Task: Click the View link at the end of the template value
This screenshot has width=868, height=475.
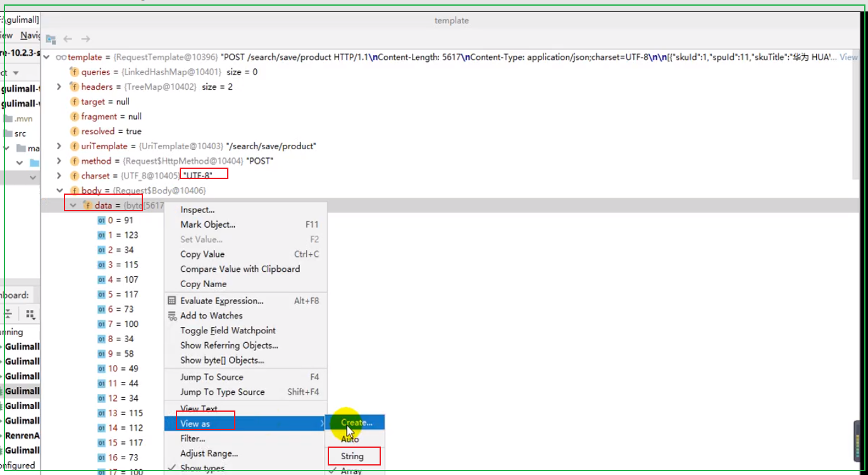Action: coord(848,58)
